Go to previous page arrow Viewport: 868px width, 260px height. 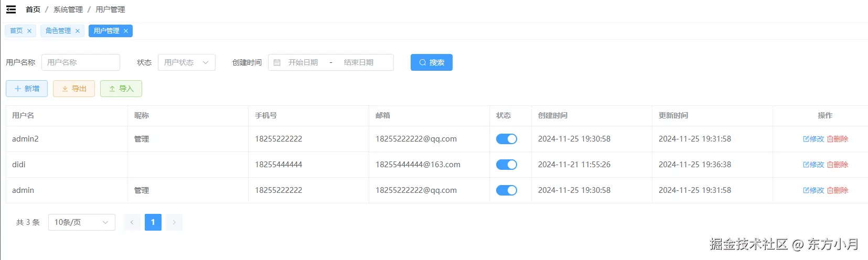click(x=132, y=222)
